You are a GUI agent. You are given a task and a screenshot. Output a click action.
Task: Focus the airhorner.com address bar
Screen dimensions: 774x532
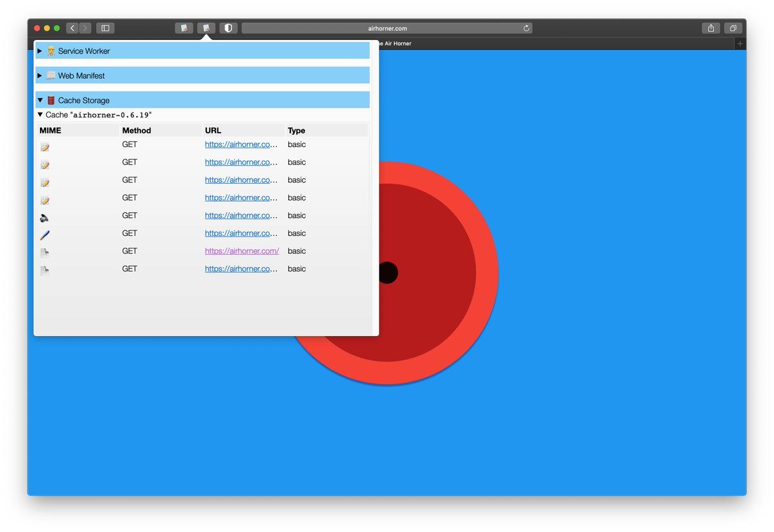coord(387,28)
